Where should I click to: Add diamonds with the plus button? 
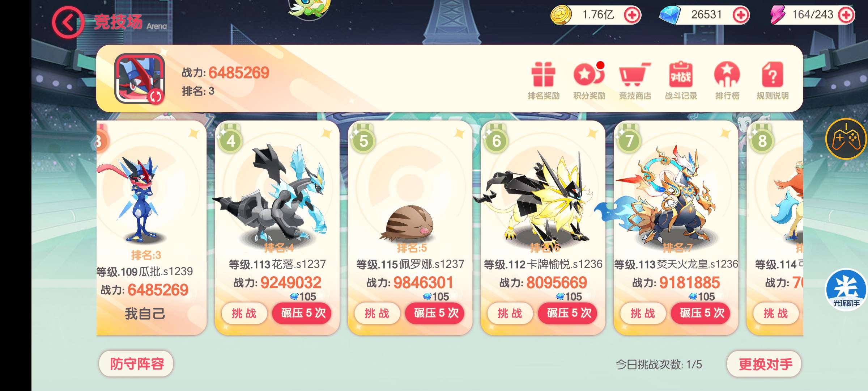pos(740,15)
